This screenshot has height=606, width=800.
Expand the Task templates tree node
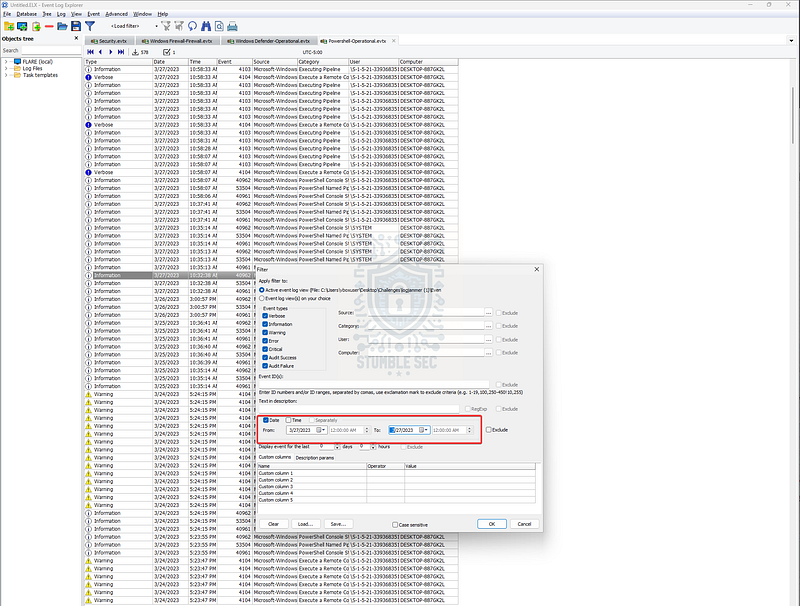pyautogui.click(x=6, y=75)
